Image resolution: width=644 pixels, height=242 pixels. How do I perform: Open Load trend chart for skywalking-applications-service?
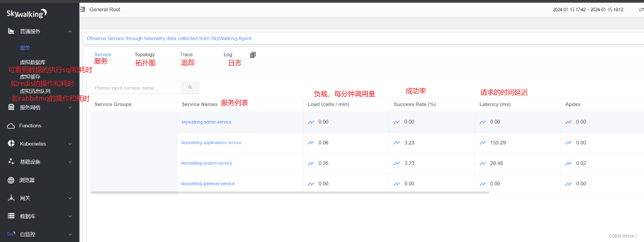[x=311, y=143]
